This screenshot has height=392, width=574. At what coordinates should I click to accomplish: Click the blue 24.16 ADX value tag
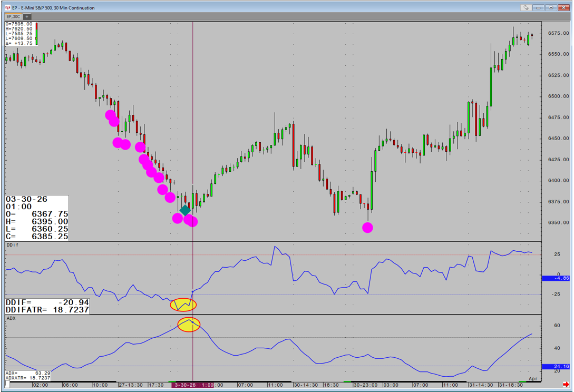tap(556, 366)
